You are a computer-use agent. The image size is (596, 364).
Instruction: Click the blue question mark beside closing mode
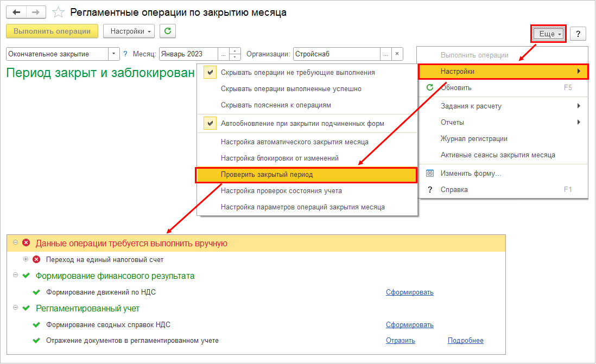[x=125, y=54]
